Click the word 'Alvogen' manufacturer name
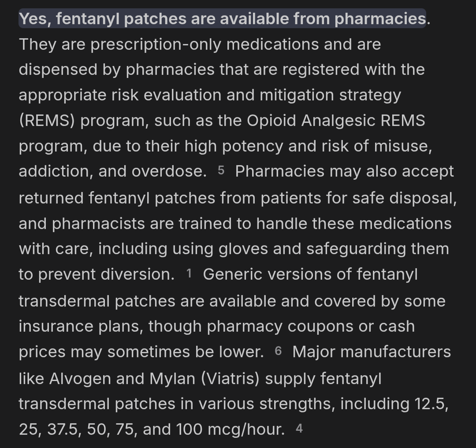This screenshot has height=448, width=476. click(80, 379)
